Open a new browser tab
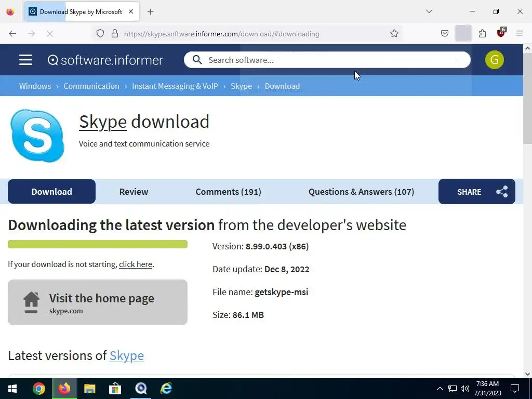Image resolution: width=532 pixels, height=399 pixels. click(151, 12)
